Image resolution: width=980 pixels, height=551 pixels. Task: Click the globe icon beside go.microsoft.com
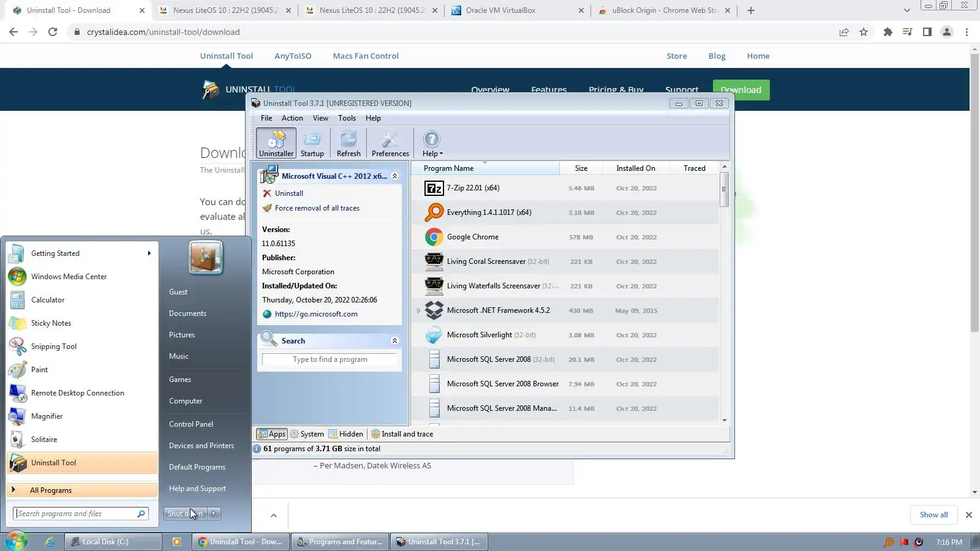[267, 314]
